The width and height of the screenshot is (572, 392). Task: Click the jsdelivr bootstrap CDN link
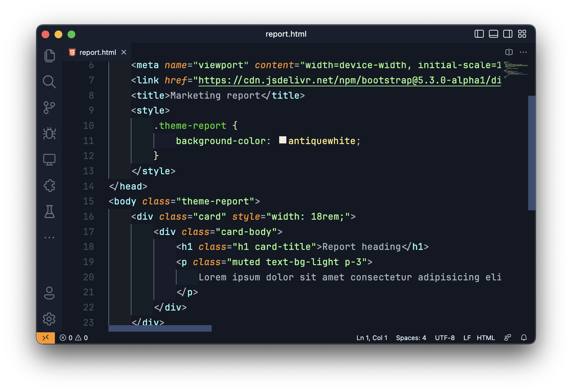(x=349, y=80)
